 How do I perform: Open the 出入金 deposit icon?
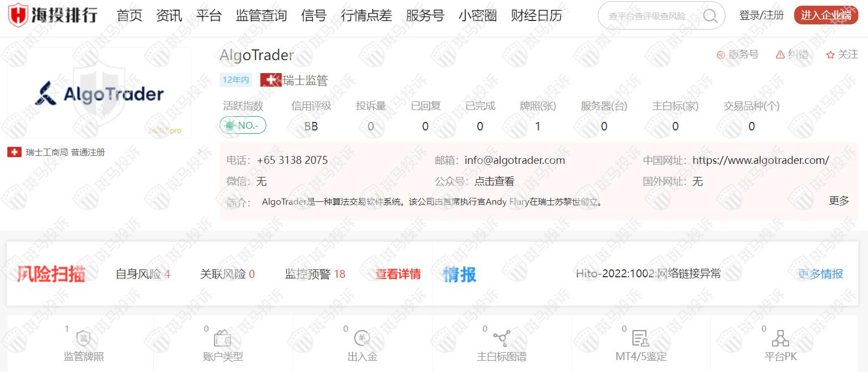(x=362, y=339)
